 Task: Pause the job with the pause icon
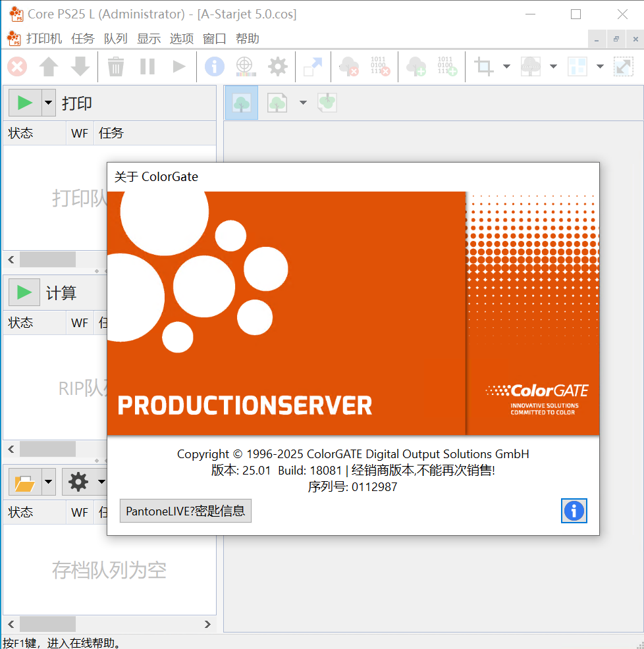tap(148, 66)
